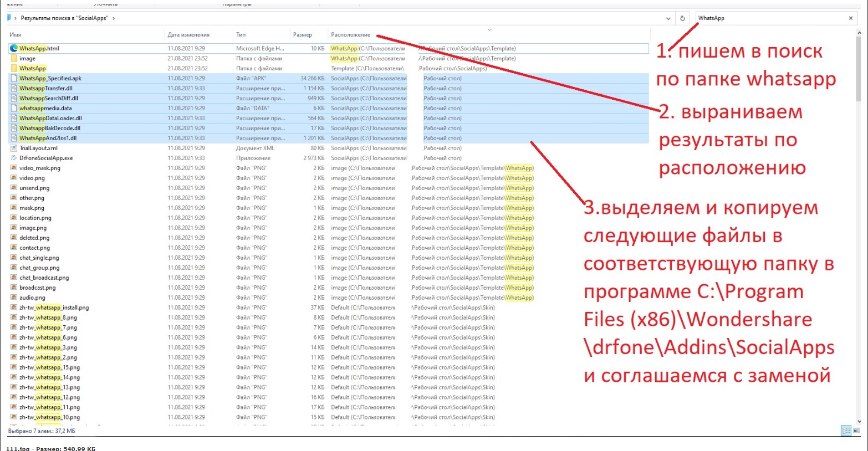Select audio.png file name
The height and width of the screenshot is (451, 868).
coord(32,298)
